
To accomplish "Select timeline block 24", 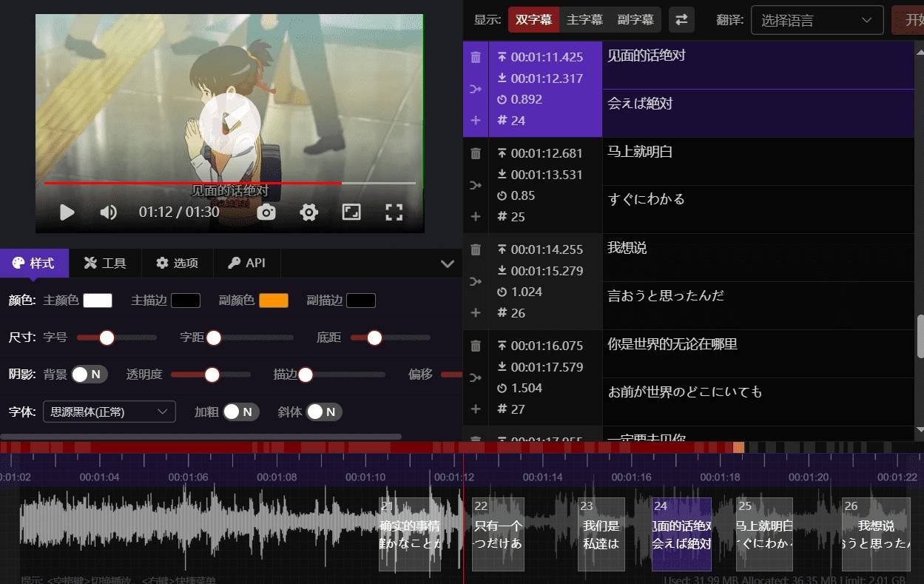I will tap(681, 534).
